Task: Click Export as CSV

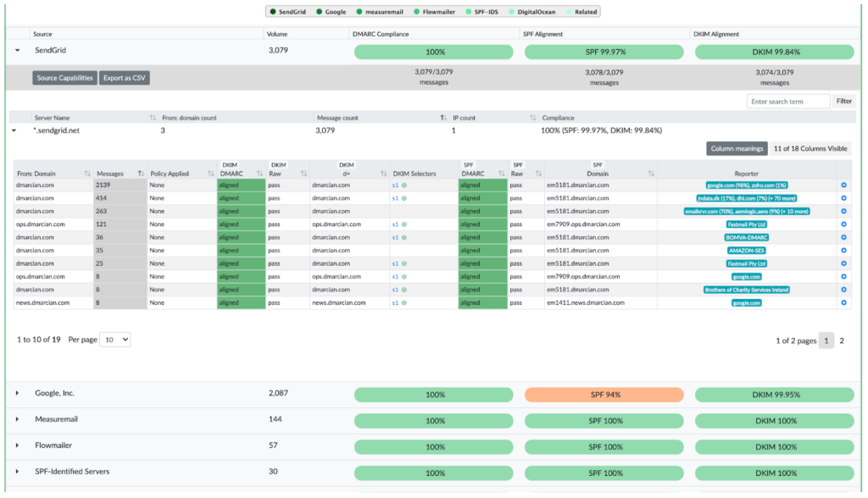Action: tap(125, 78)
